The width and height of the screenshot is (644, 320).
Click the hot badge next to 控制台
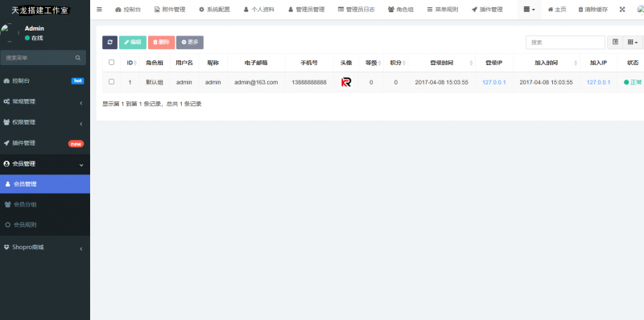tap(77, 81)
